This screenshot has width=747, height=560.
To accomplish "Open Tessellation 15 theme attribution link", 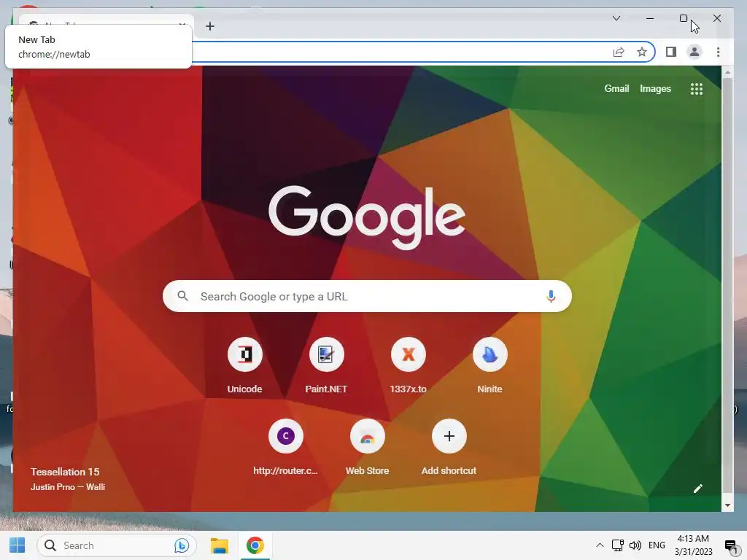I will (65, 472).
